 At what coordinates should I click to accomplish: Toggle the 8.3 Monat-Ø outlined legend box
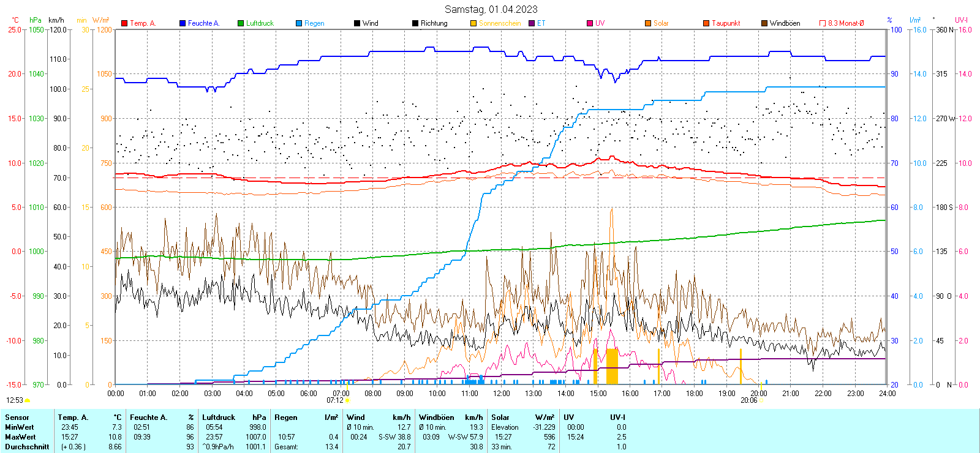coord(823,23)
